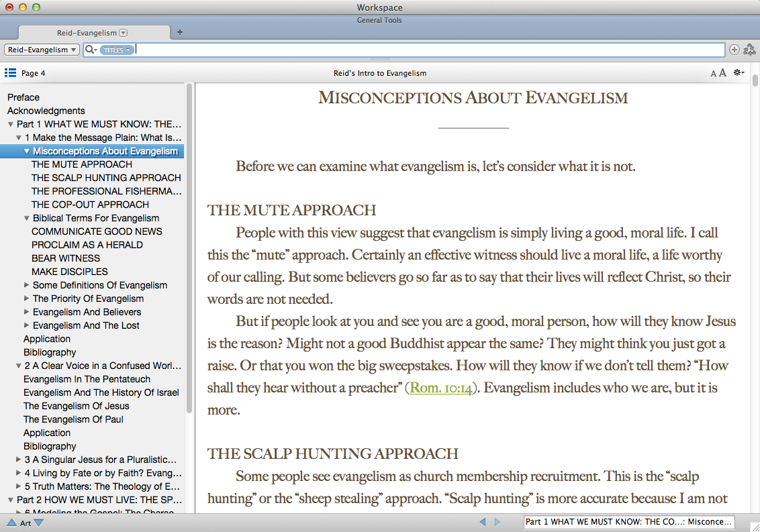Open the magnifying glass search options
The width and height of the screenshot is (760, 532).
pos(91,50)
